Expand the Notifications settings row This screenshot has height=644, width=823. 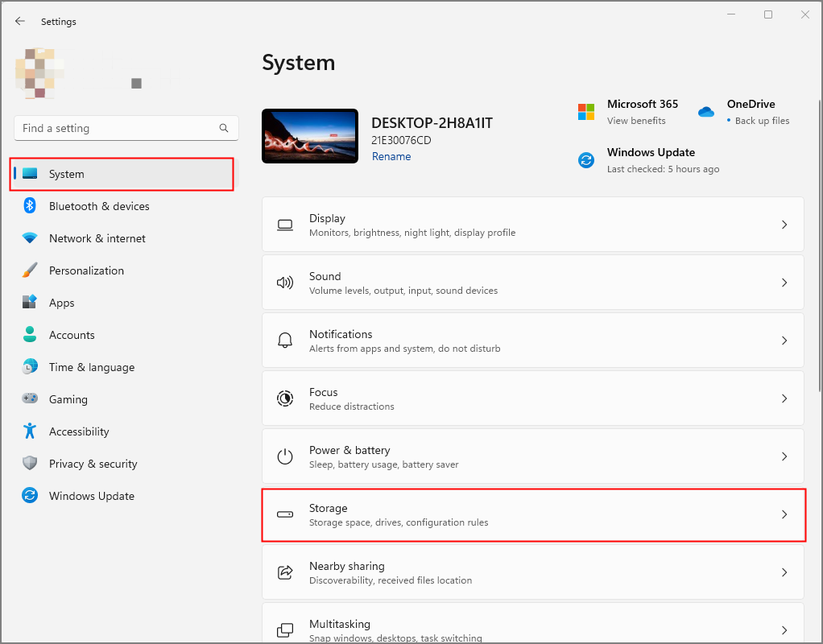(532, 340)
